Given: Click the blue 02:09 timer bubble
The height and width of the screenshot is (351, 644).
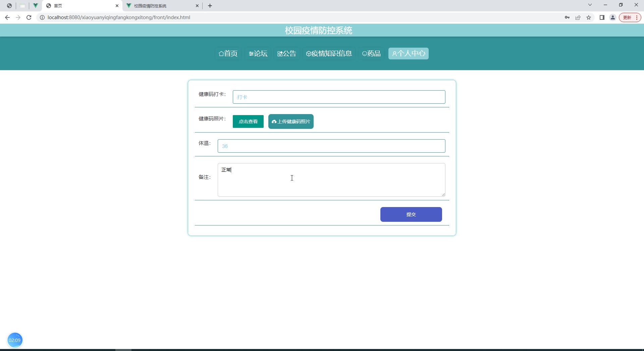Looking at the screenshot, I should pyautogui.click(x=15, y=340).
